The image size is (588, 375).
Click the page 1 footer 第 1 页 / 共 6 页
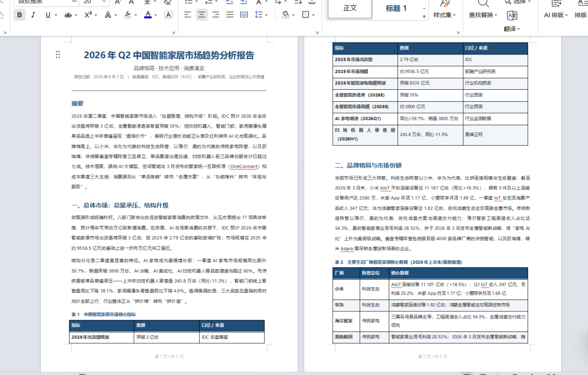(169, 356)
